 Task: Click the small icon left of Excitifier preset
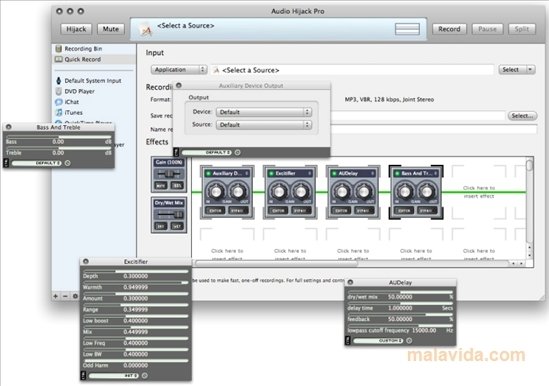[83, 375]
